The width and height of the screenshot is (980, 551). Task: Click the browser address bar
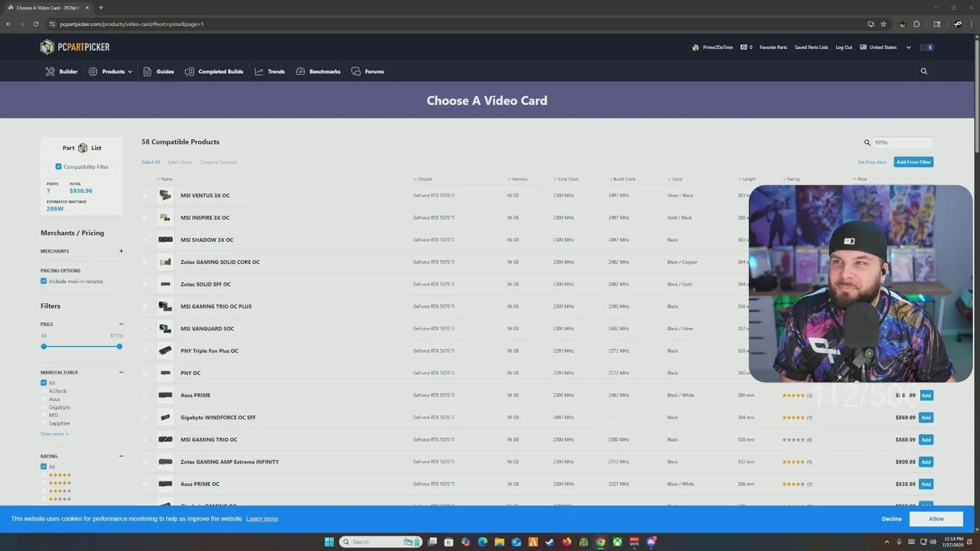coord(459,24)
